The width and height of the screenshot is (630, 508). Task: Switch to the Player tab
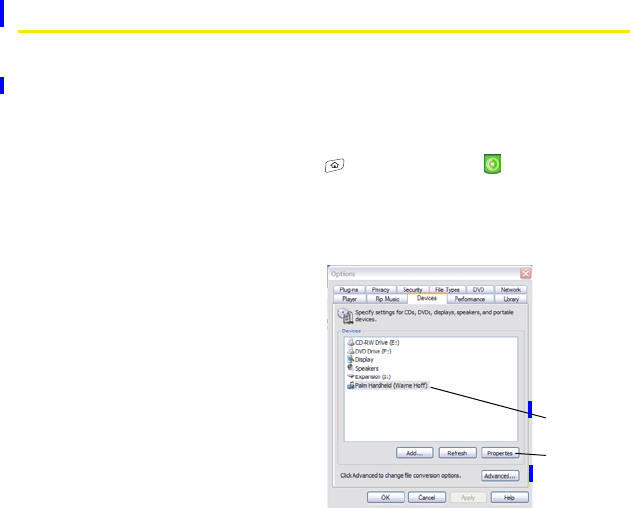point(350,299)
